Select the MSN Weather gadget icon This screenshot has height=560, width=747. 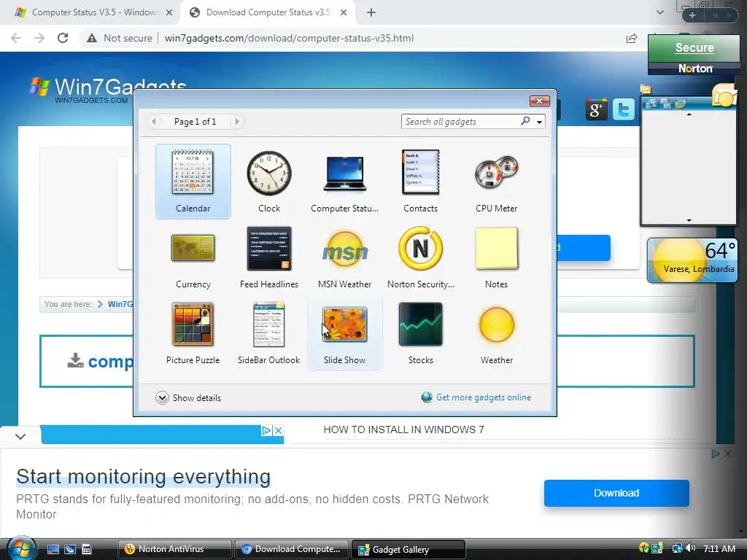point(345,249)
